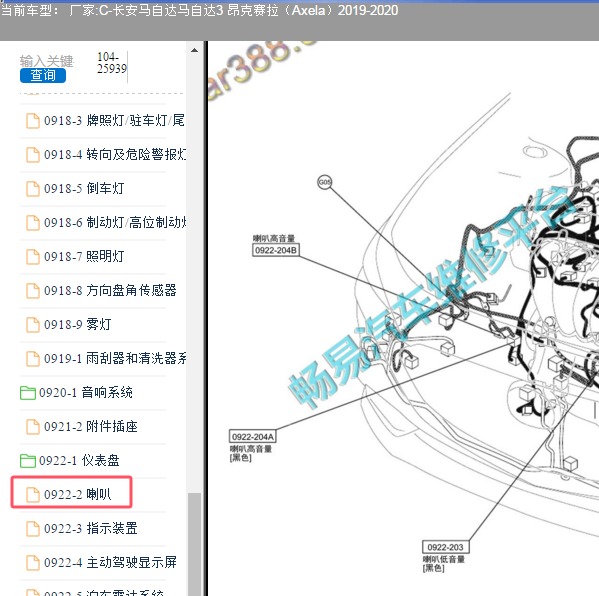Click connector label 0922-204A in diagram

(x=253, y=436)
